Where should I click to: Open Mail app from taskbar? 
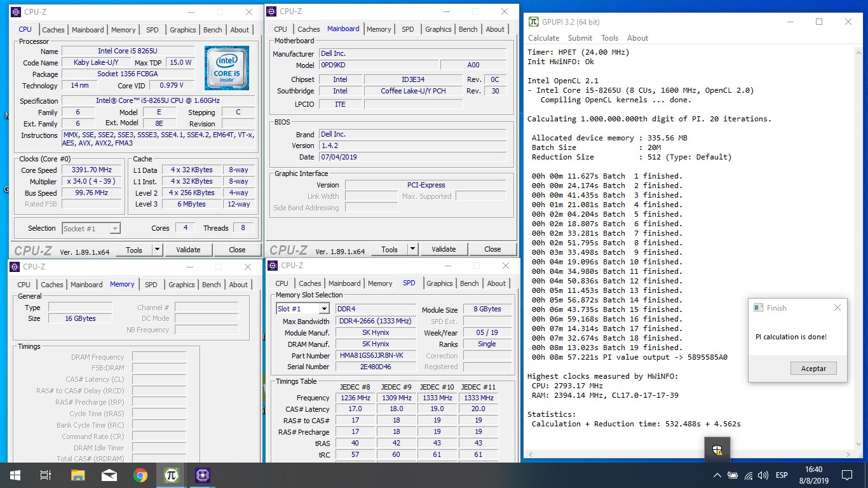[109, 475]
